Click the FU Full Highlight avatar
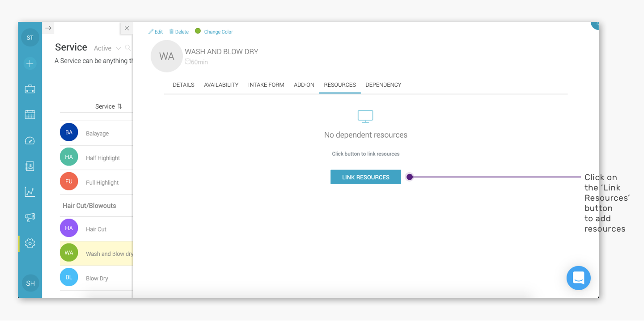 point(69,182)
